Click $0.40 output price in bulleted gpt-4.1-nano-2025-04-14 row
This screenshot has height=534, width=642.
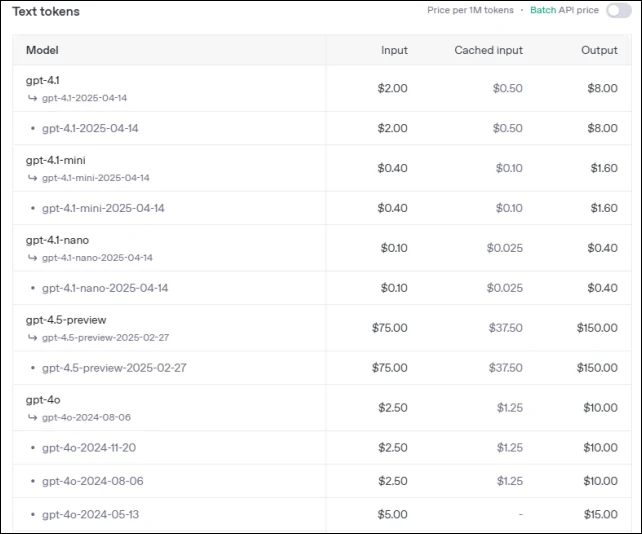tap(602, 288)
